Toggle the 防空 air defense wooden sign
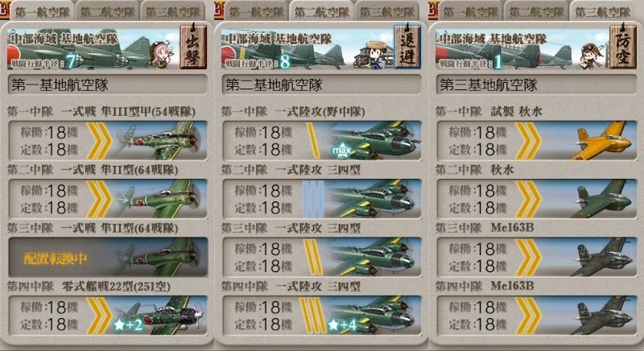Screen dimensions: 644x351 pos(622,46)
